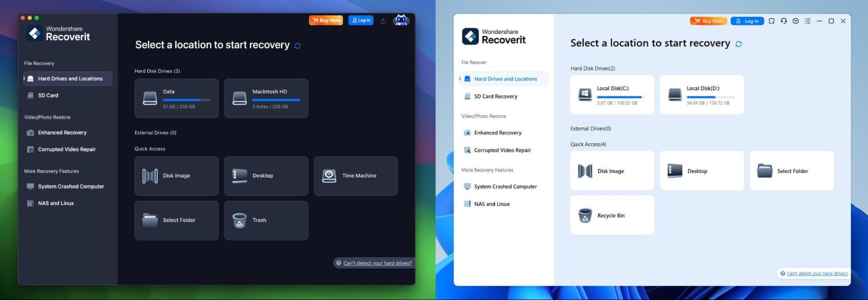Screen dimensions: 868x300
Task: Click the Time Machine icon
Action: click(329, 176)
